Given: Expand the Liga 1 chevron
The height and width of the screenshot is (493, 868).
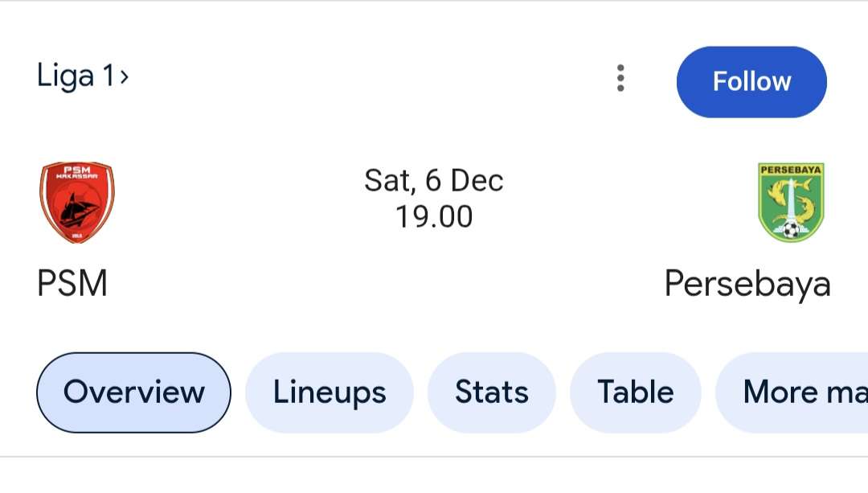Looking at the screenshot, I should [125, 76].
